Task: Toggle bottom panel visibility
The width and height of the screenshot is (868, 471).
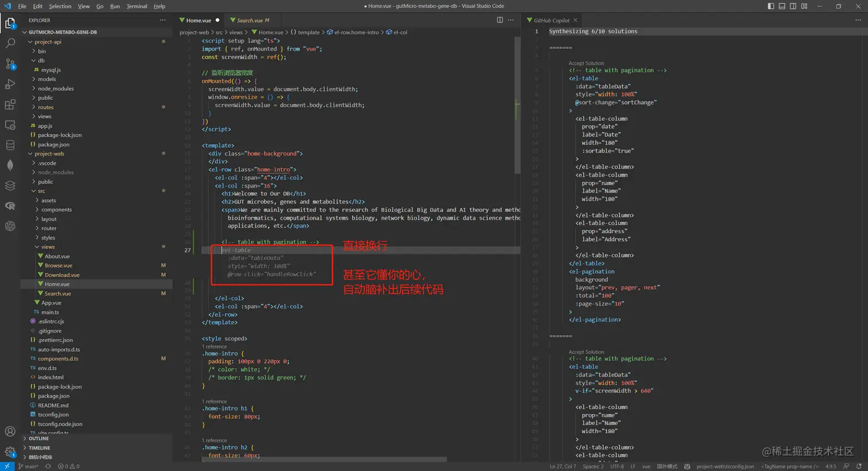Action: [x=782, y=6]
